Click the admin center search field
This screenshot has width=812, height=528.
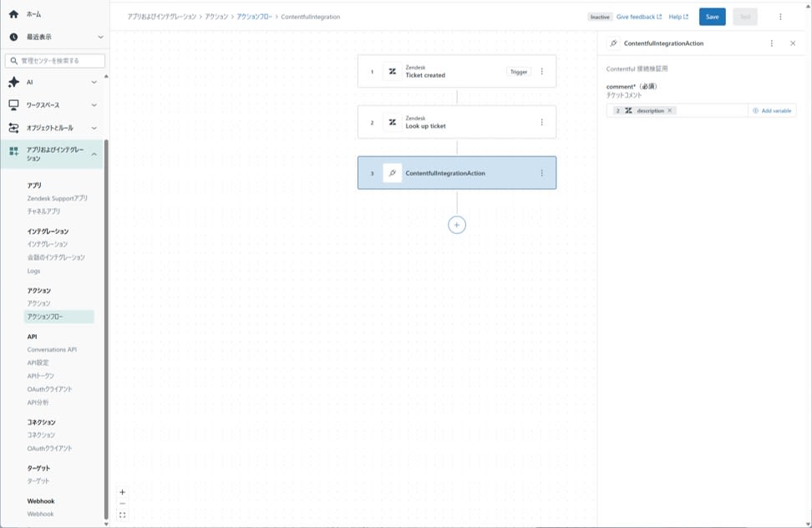coord(55,60)
